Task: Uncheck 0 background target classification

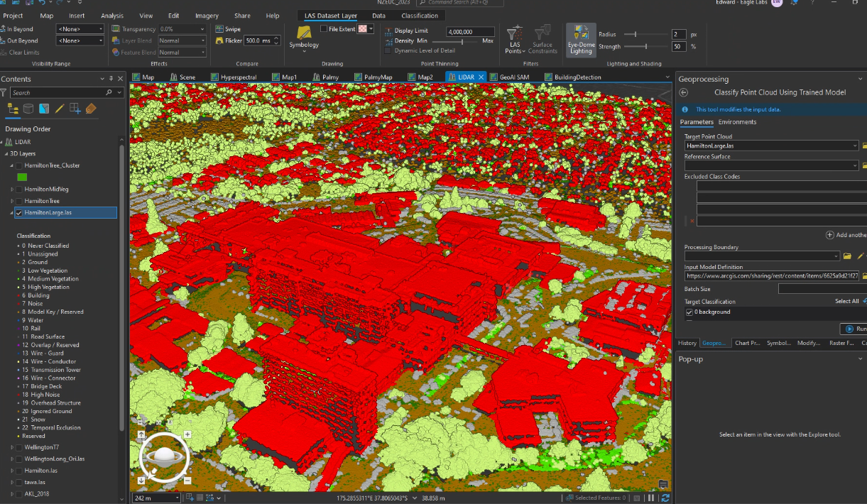Action: point(689,312)
